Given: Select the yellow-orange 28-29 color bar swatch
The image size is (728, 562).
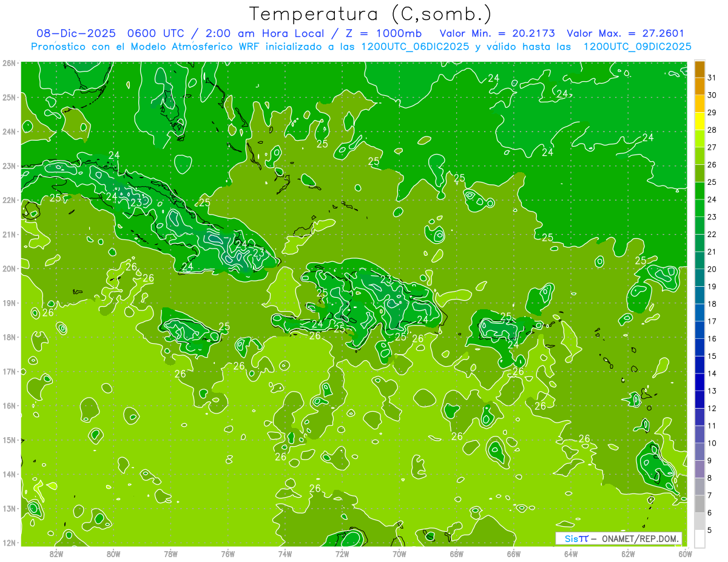Looking at the screenshot, I should (699, 121).
